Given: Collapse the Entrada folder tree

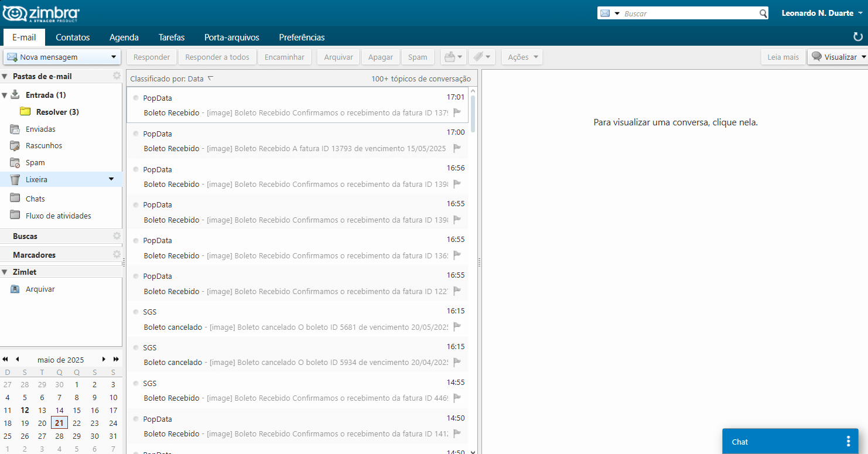Looking at the screenshot, I should [x=5, y=94].
